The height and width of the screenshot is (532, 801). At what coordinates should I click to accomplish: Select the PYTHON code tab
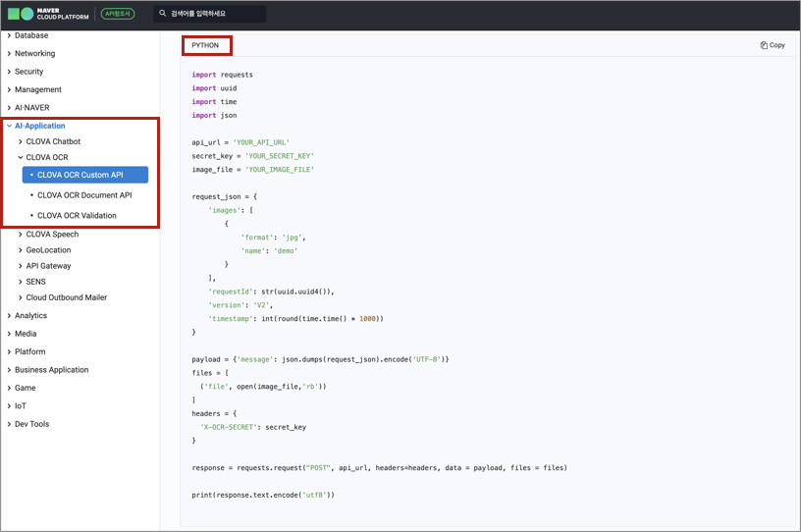pos(205,45)
